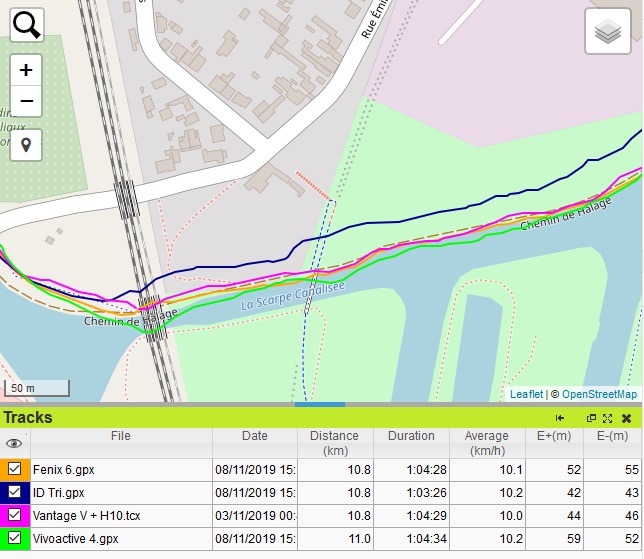Click the location marker button
644x559 pixels.
click(x=26, y=145)
